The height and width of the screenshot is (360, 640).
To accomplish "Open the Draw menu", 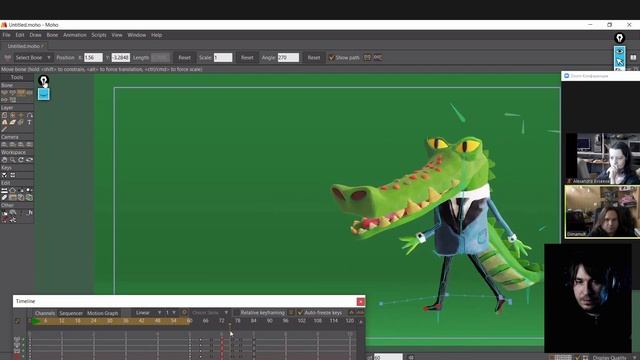I will [36, 35].
